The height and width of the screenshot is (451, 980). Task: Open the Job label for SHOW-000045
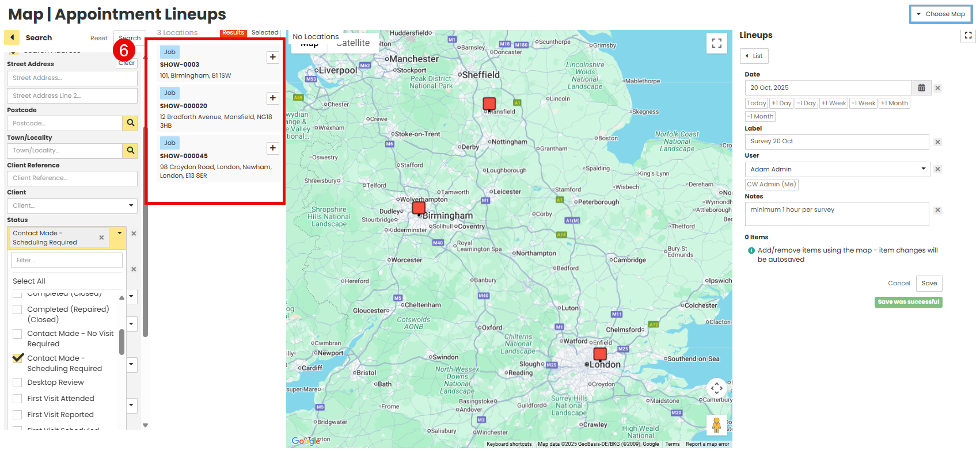click(x=169, y=143)
